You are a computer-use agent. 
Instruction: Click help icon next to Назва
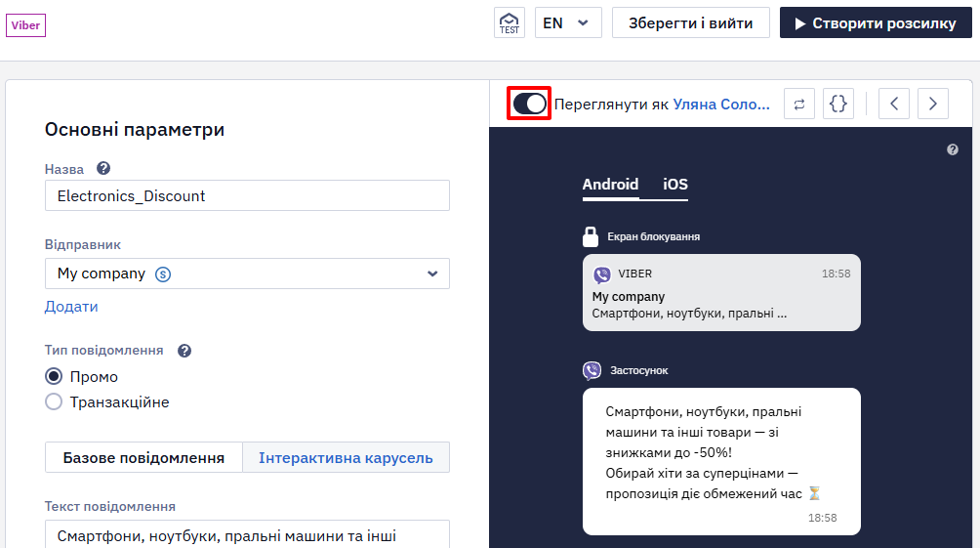click(103, 168)
